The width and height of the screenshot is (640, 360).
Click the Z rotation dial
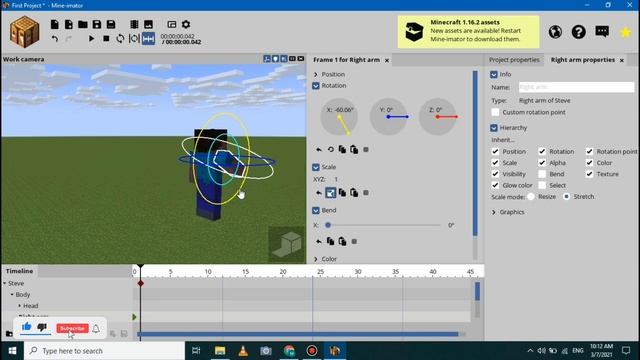(x=438, y=117)
